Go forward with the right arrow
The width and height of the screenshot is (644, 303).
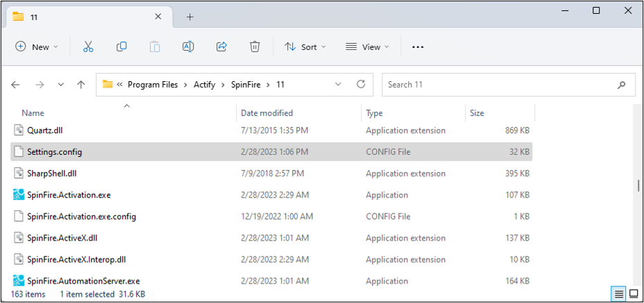coord(40,85)
